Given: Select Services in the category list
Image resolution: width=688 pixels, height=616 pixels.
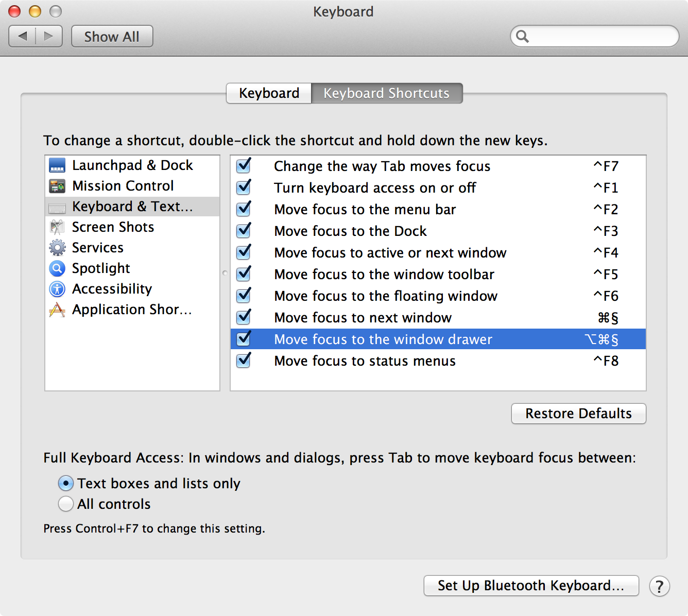Looking at the screenshot, I should tap(132, 248).
